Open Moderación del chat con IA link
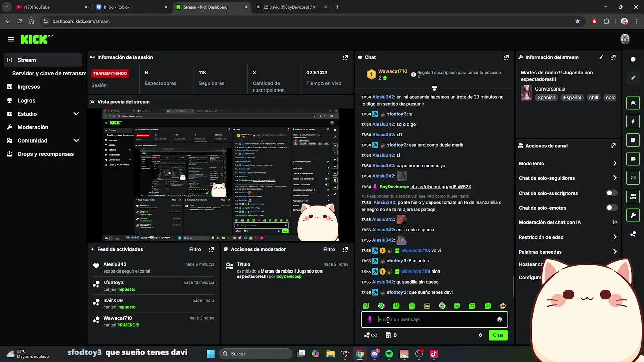 (x=615, y=222)
